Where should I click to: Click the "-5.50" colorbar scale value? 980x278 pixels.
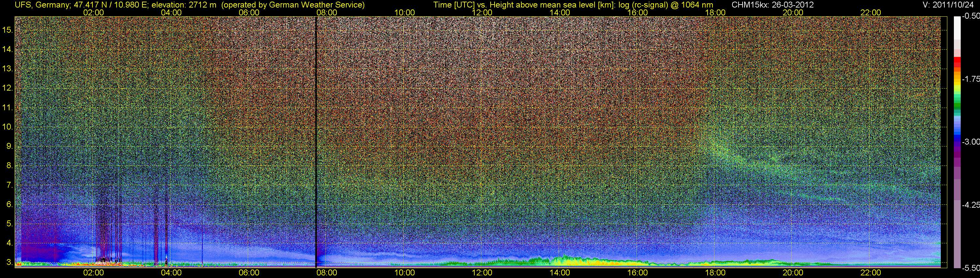[971, 268]
